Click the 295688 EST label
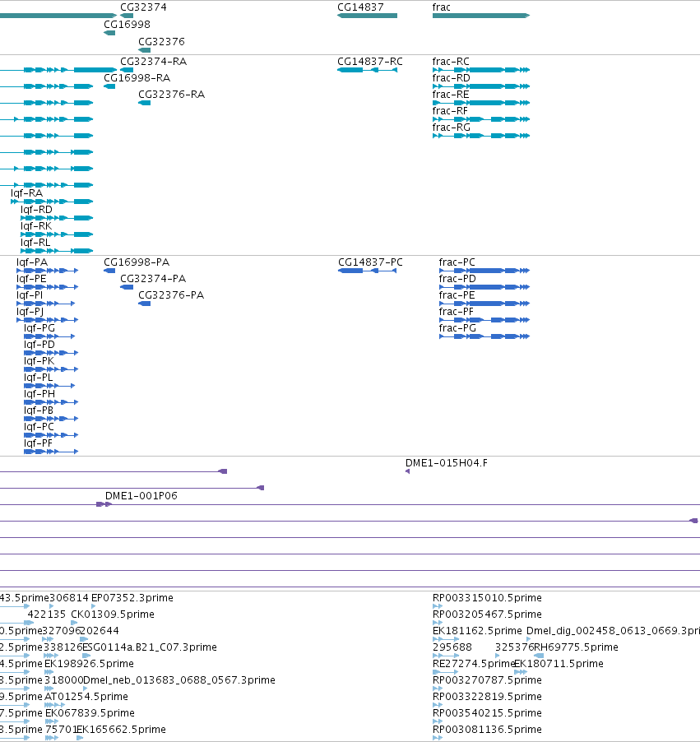The height and width of the screenshot is (742, 700). click(x=452, y=647)
